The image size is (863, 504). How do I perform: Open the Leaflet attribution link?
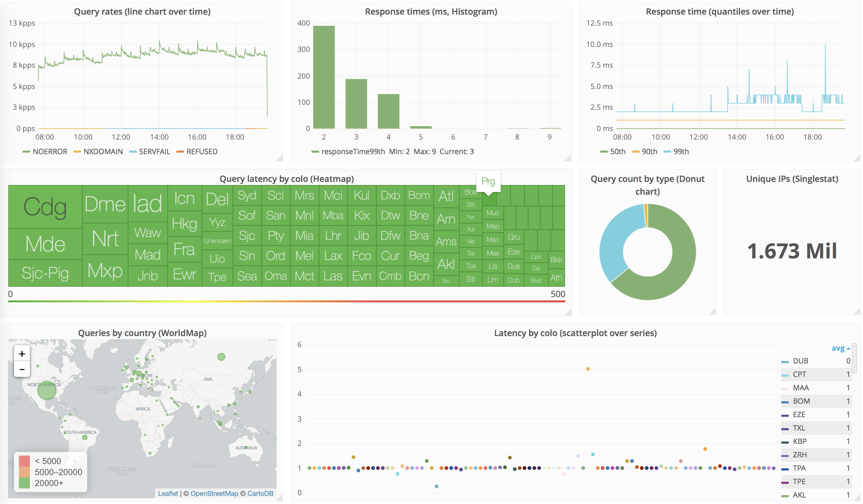click(168, 493)
